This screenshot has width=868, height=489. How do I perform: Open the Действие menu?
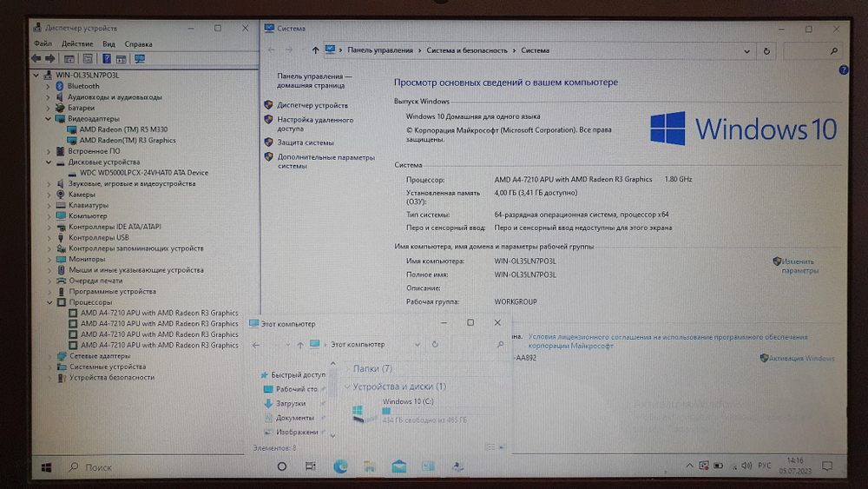pyautogui.click(x=77, y=43)
